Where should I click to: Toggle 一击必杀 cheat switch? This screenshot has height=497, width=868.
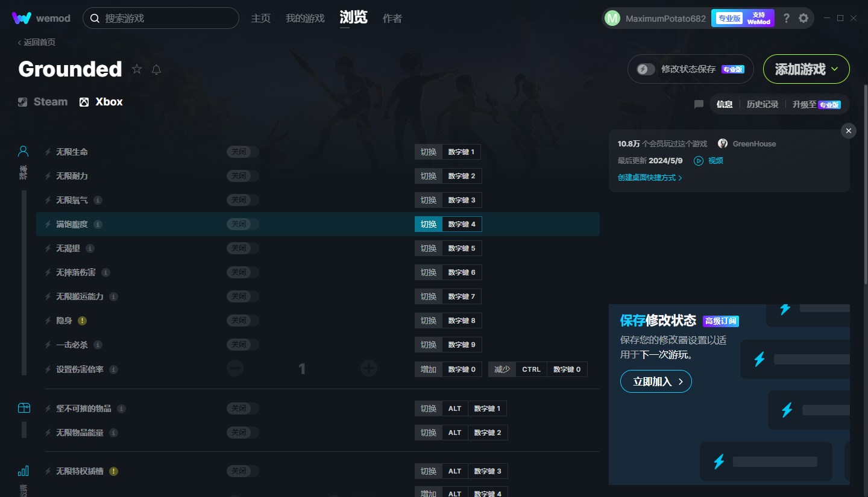point(243,345)
